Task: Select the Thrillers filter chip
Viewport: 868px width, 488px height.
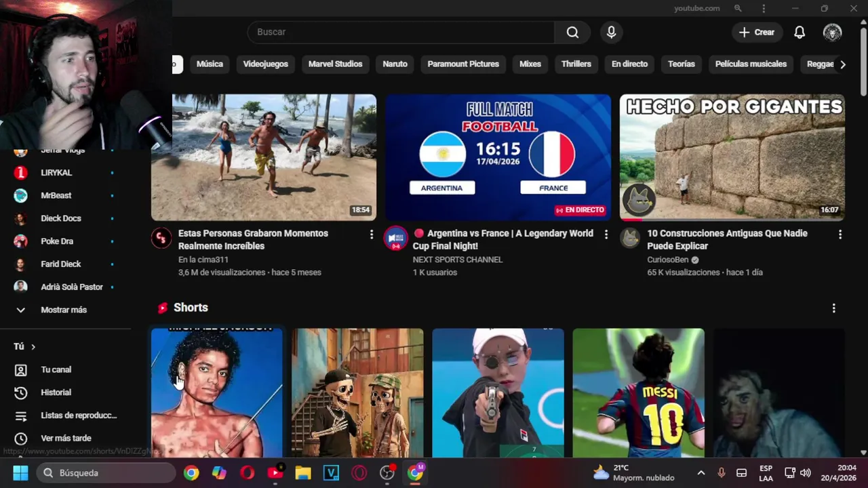Action: tap(576, 64)
